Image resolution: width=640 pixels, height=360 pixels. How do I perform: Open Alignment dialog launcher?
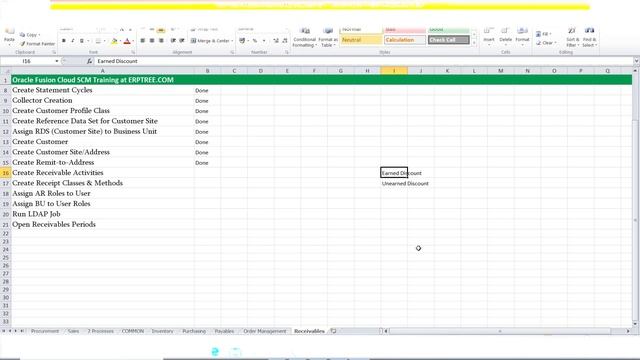[x=232, y=53]
